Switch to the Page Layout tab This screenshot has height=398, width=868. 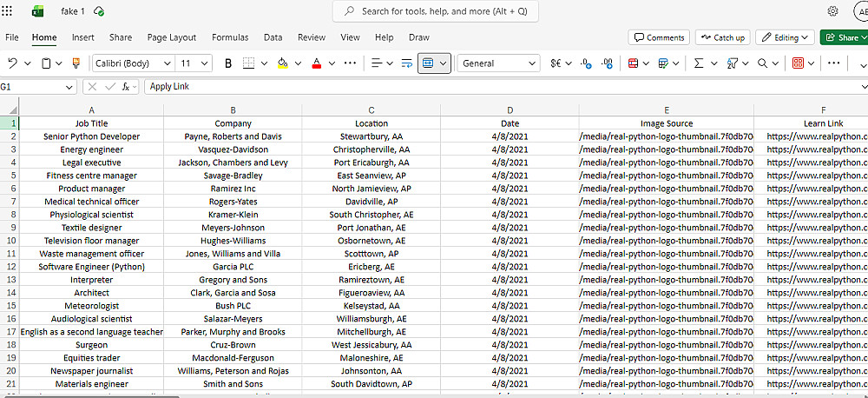[x=172, y=37]
